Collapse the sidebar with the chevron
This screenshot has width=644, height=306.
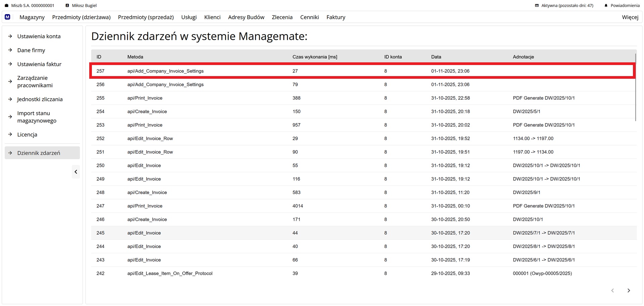click(x=76, y=172)
